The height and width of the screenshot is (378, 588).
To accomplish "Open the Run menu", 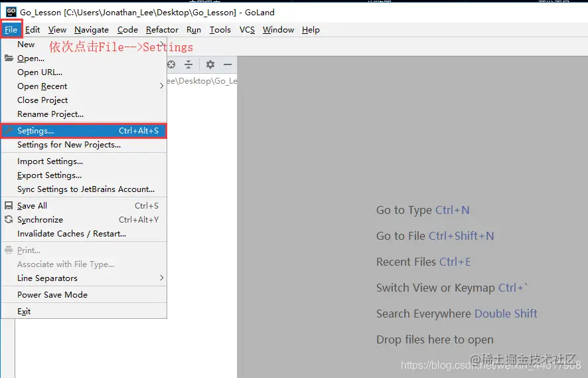I will [x=194, y=30].
